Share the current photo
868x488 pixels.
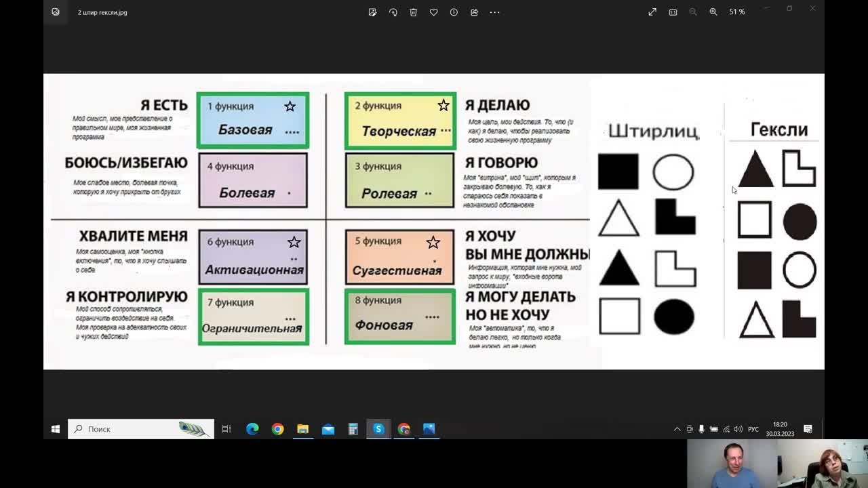tap(474, 12)
